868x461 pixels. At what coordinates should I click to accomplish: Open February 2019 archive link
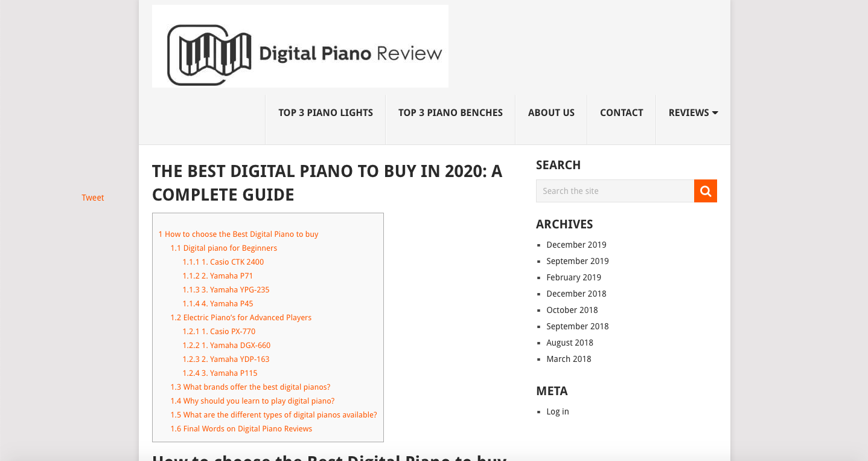pyautogui.click(x=574, y=277)
